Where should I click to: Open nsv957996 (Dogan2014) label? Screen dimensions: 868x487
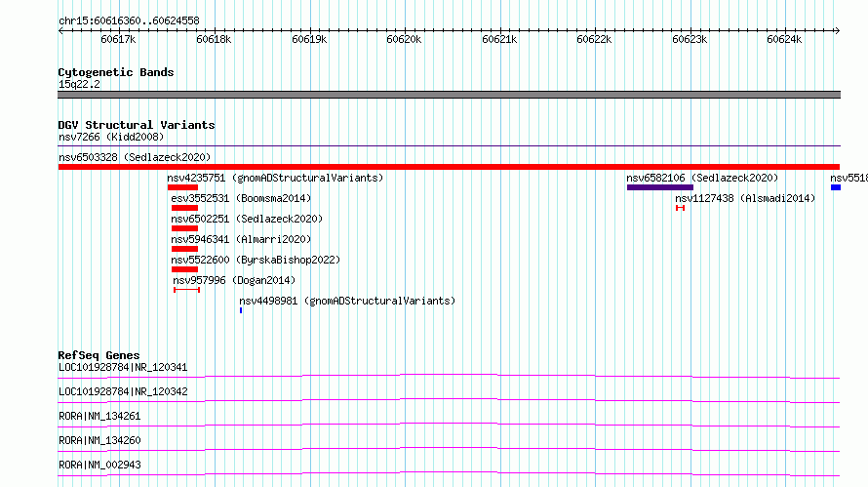234,280
